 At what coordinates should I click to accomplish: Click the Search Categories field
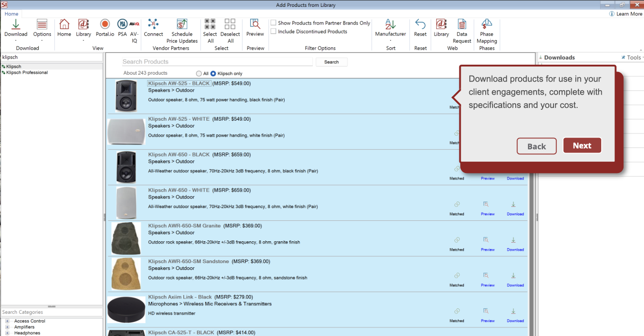pos(52,312)
